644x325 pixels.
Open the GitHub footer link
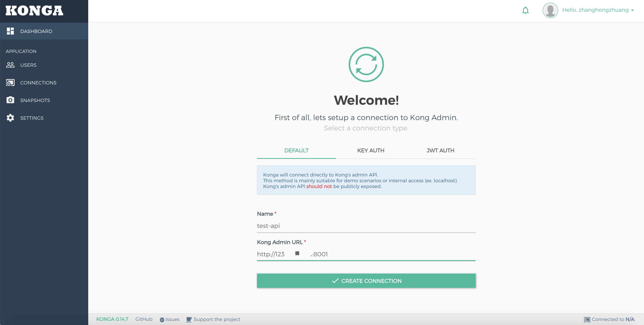(x=144, y=319)
